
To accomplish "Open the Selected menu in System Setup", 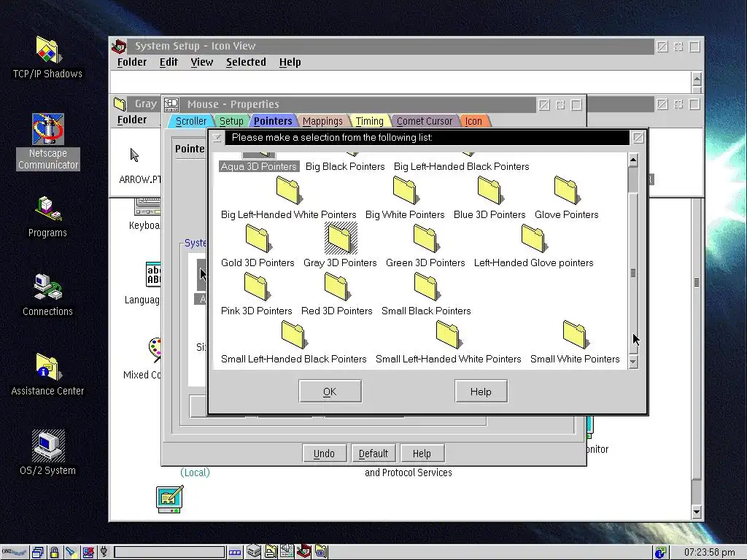I will (x=246, y=62).
